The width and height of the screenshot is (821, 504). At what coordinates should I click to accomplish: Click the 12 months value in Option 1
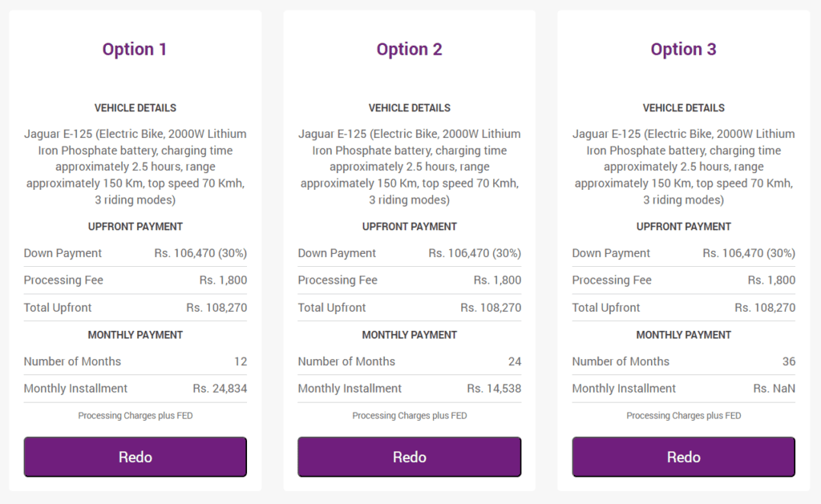tap(241, 361)
